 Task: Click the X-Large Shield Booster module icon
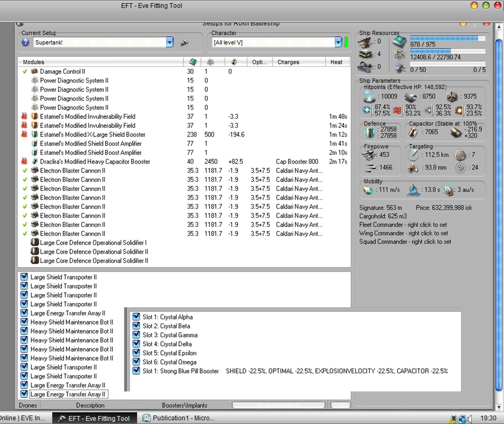pos(34,134)
